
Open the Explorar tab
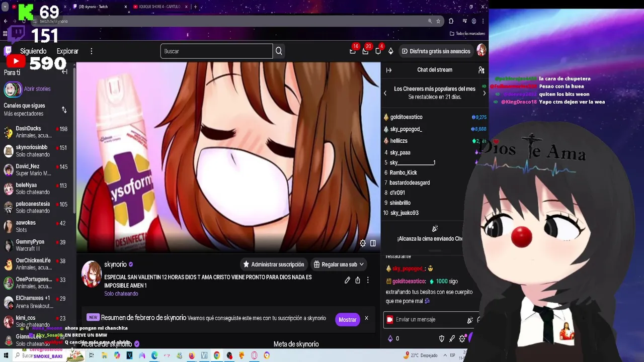pyautogui.click(x=67, y=51)
